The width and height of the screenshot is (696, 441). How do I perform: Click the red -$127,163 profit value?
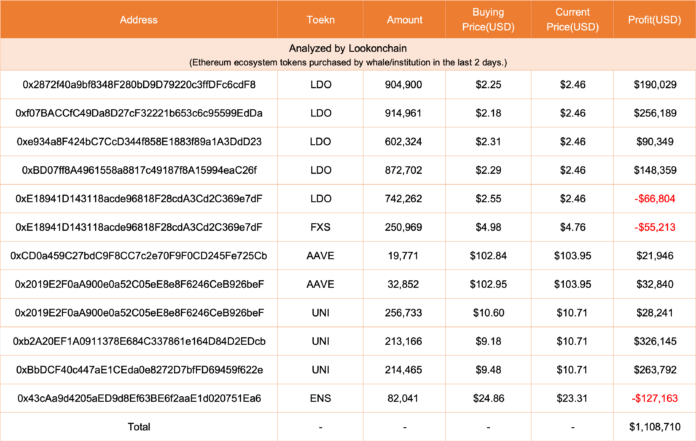[655, 398]
